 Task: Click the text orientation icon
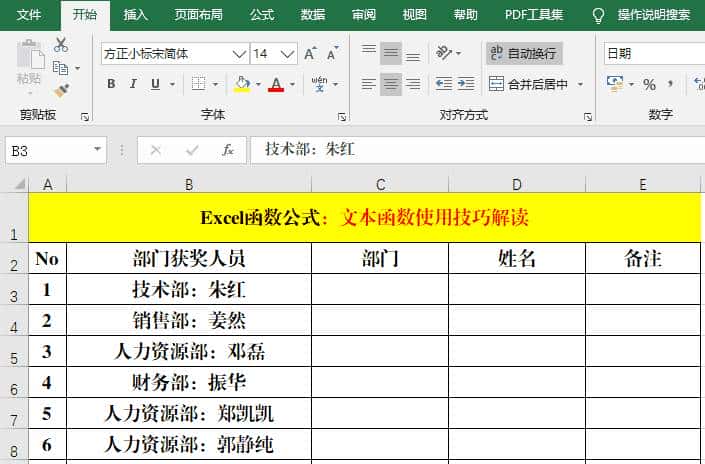point(444,53)
